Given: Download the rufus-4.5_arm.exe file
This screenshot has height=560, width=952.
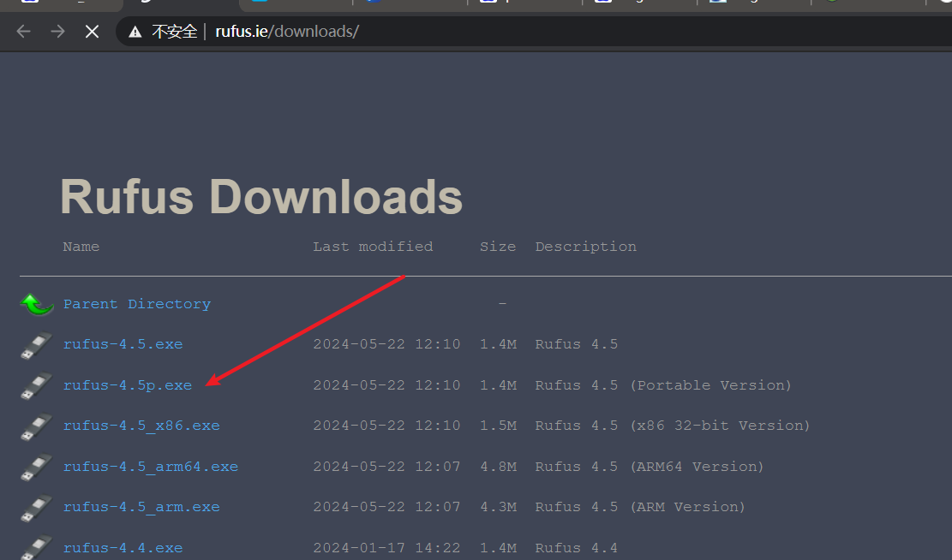Looking at the screenshot, I should (x=141, y=507).
